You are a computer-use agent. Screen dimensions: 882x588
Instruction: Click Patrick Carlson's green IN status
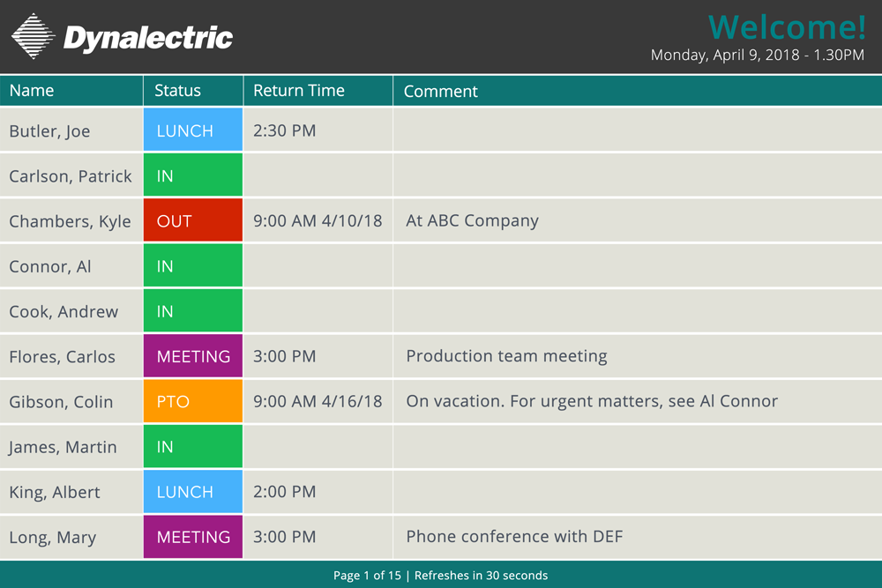193,175
